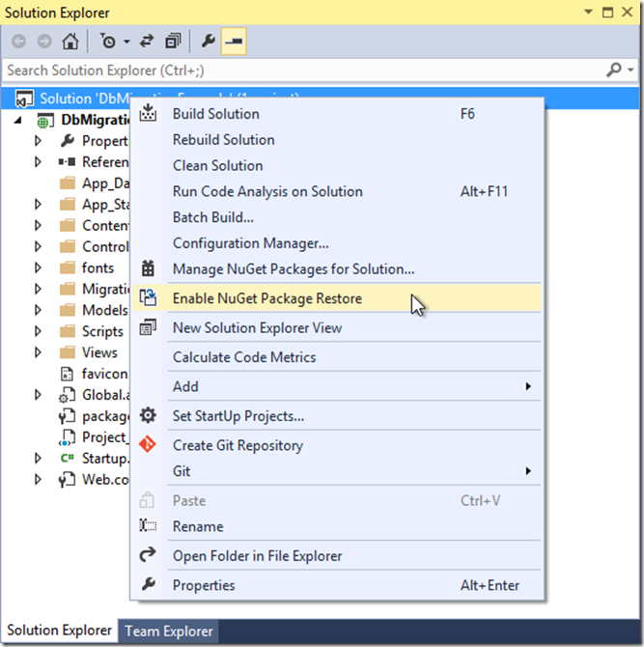Choose Clean Solution menu entry
644x647 pixels.
pos(336,166)
